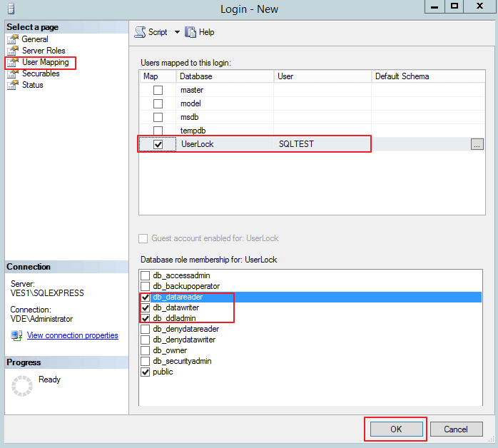Enable the db_accessadmin role
The height and width of the screenshot is (448, 498).
click(x=145, y=275)
